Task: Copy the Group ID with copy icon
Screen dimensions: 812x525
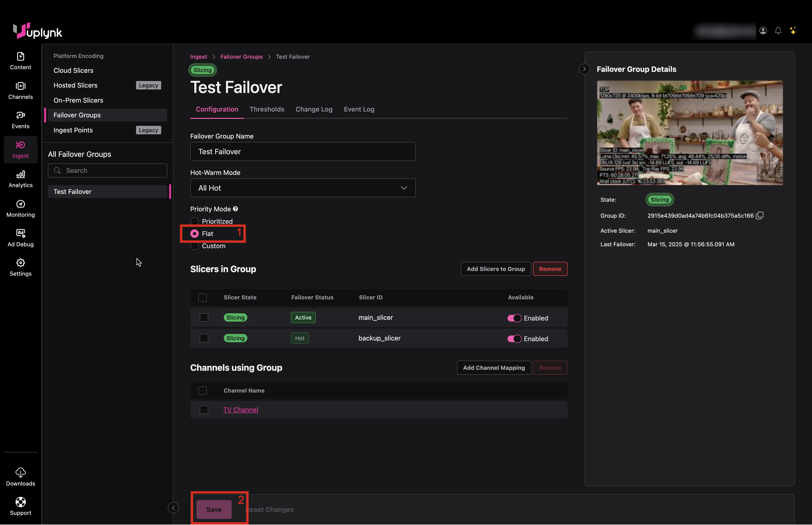Action: [x=759, y=216]
